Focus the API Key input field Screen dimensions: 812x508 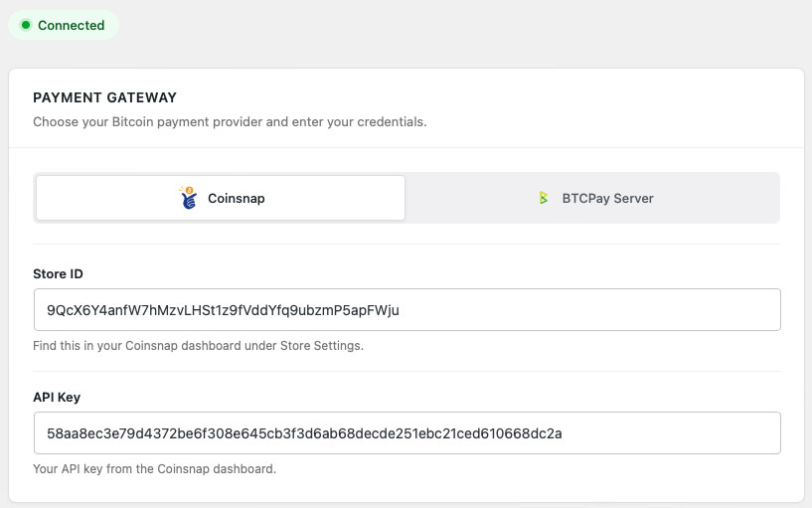click(x=407, y=432)
